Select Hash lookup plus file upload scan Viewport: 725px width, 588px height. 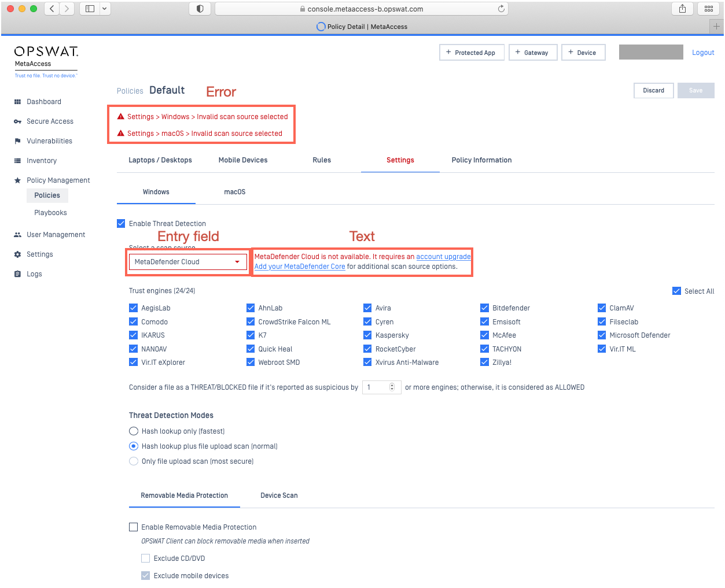pyautogui.click(x=134, y=446)
